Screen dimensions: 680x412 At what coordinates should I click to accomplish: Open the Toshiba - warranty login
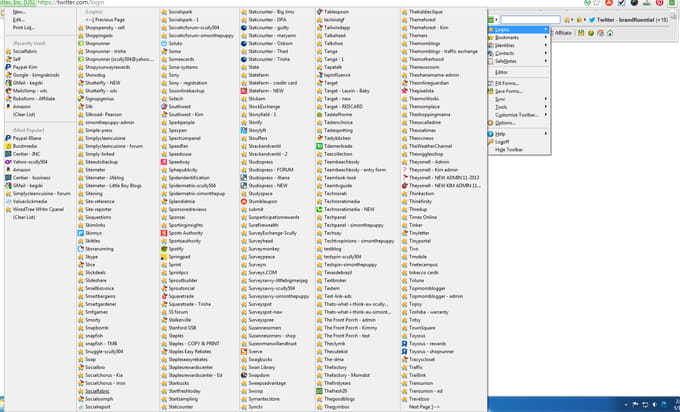[428, 312]
